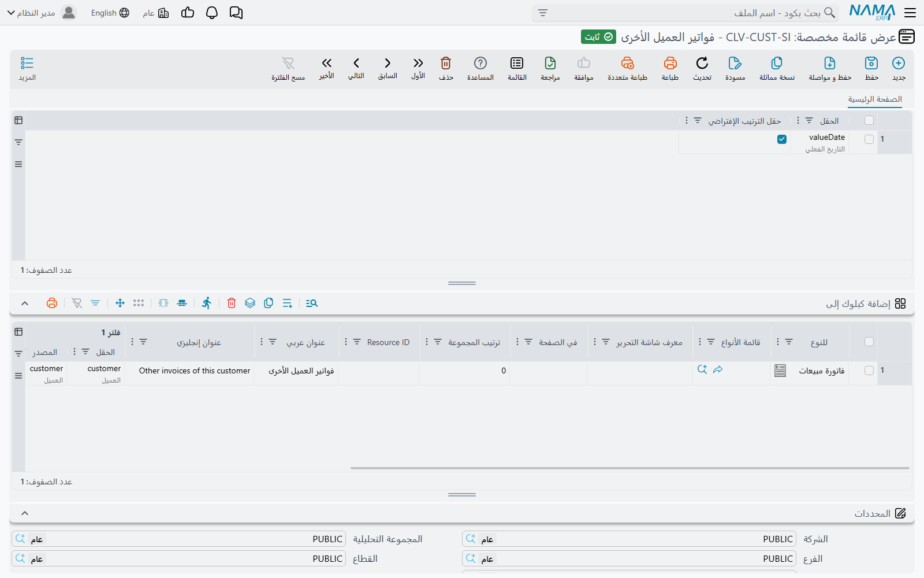
Task: Open filter for عنوان عربي column
Action: (x=273, y=342)
